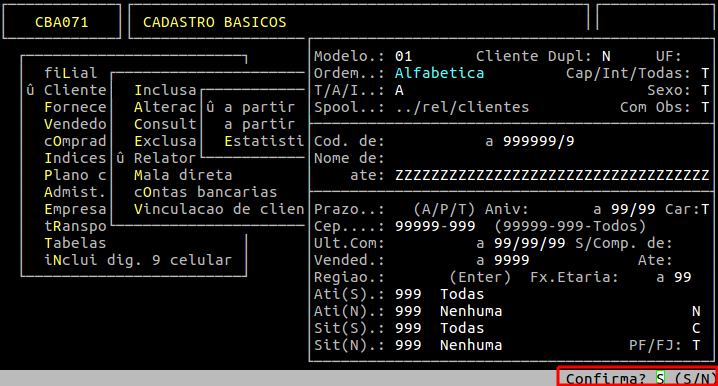The height and width of the screenshot is (386, 718).
Task: Click the Alfabetica order value
Action: [439, 73]
